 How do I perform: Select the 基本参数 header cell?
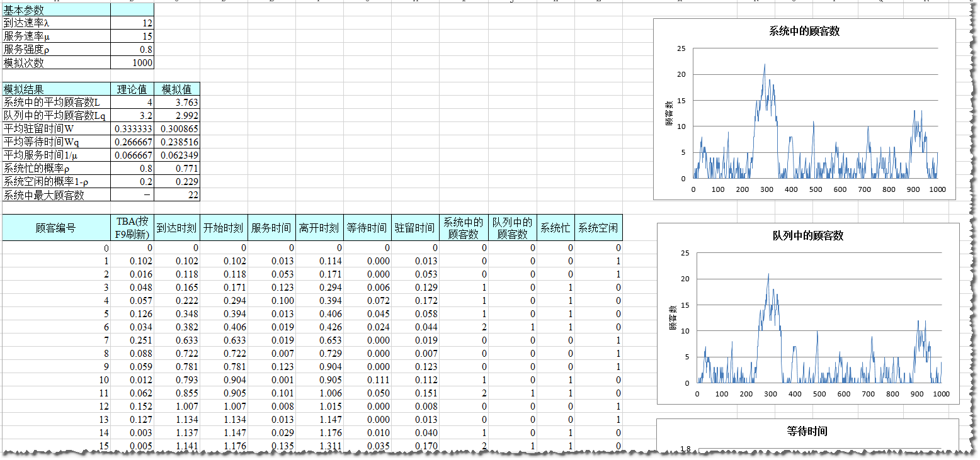click(x=56, y=9)
